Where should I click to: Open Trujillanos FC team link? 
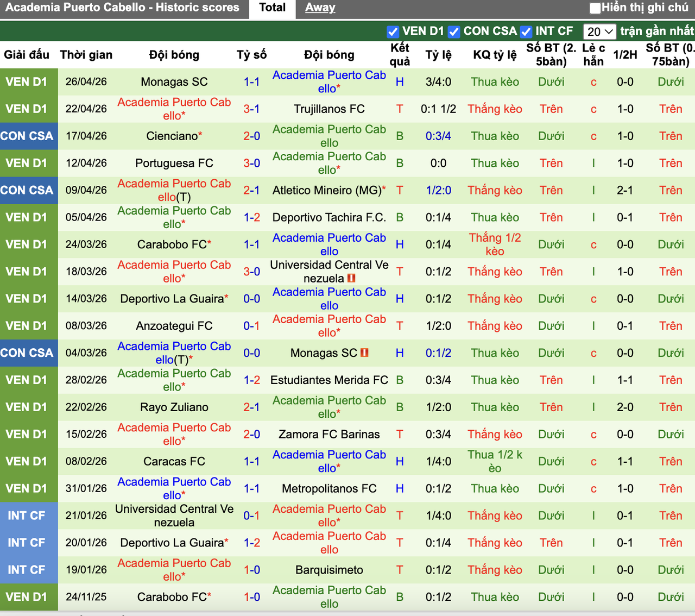pyautogui.click(x=329, y=109)
